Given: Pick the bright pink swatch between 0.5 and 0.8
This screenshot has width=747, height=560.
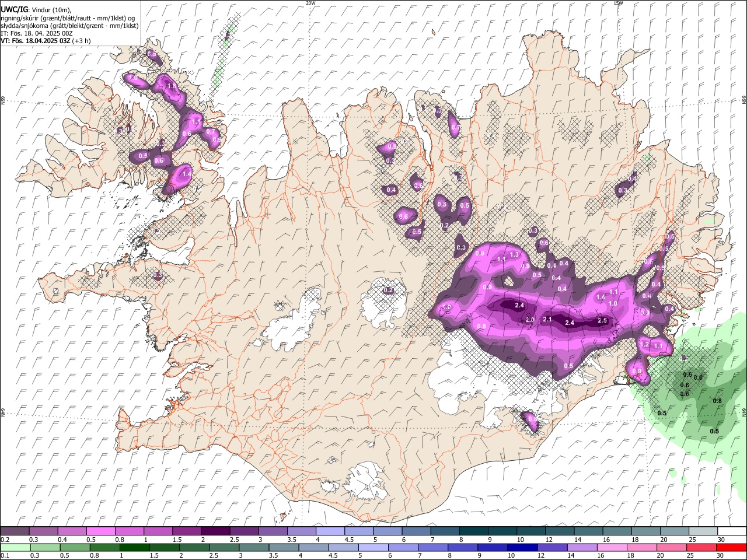Looking at the screenshot, I should pos(101,531).
